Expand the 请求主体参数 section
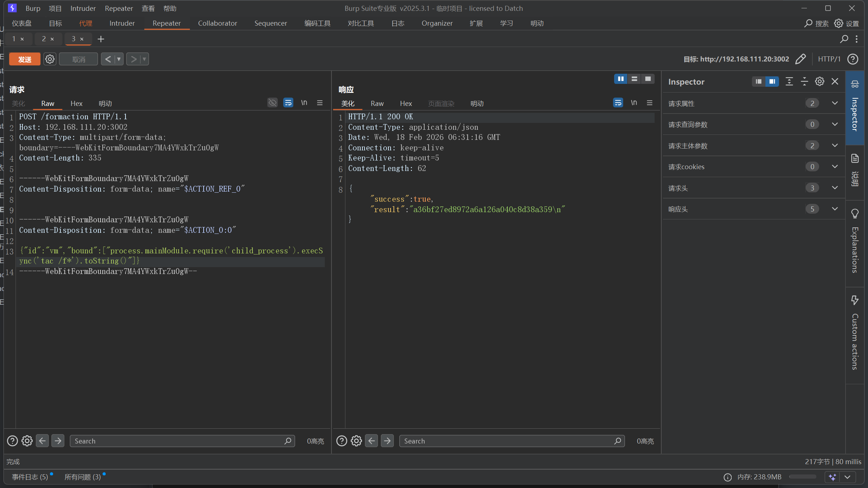 835,146
